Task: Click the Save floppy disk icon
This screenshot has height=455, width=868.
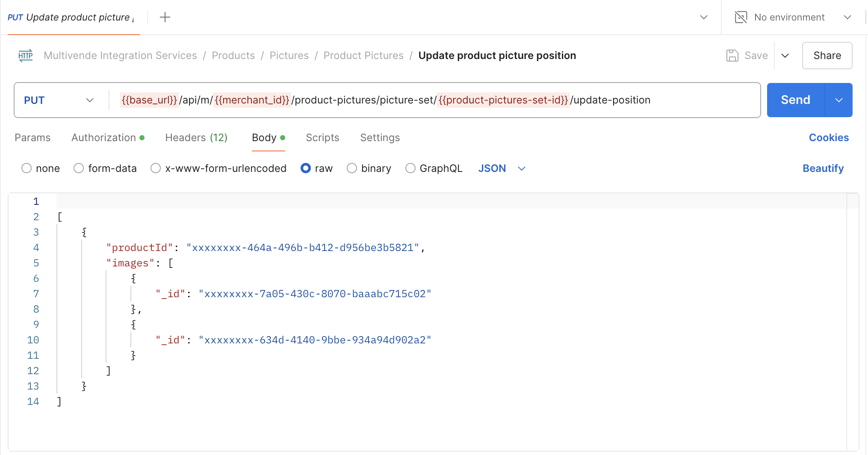Action: 732,56
